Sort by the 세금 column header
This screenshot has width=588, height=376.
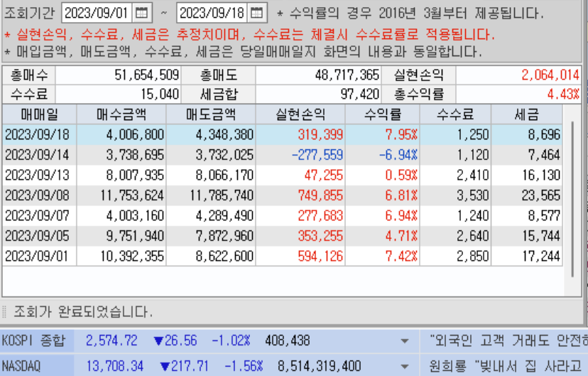coord(526,114)
